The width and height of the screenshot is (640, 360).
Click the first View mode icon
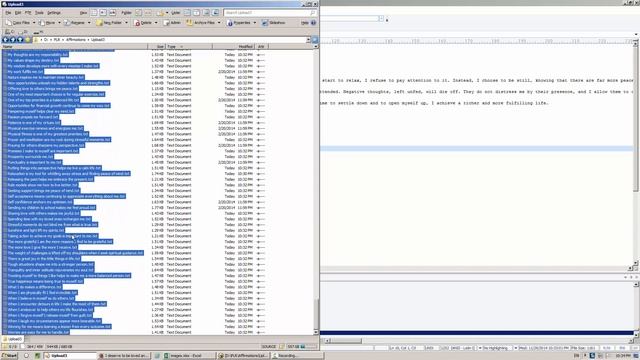[94, 13]
